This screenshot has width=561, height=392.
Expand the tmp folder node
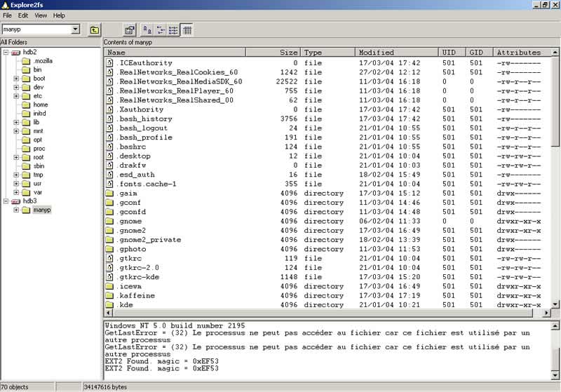(16, 175)
